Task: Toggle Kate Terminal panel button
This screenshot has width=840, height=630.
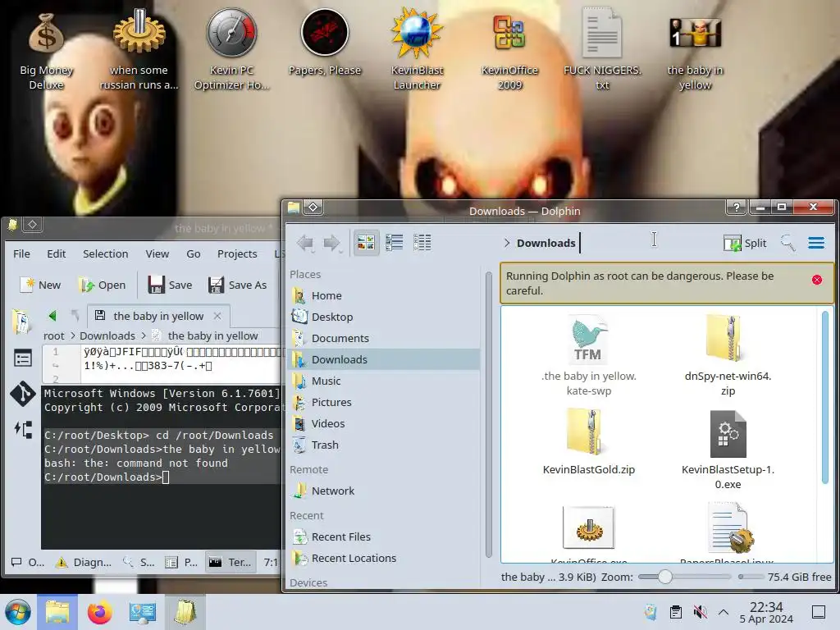Action: pos(231,562)
